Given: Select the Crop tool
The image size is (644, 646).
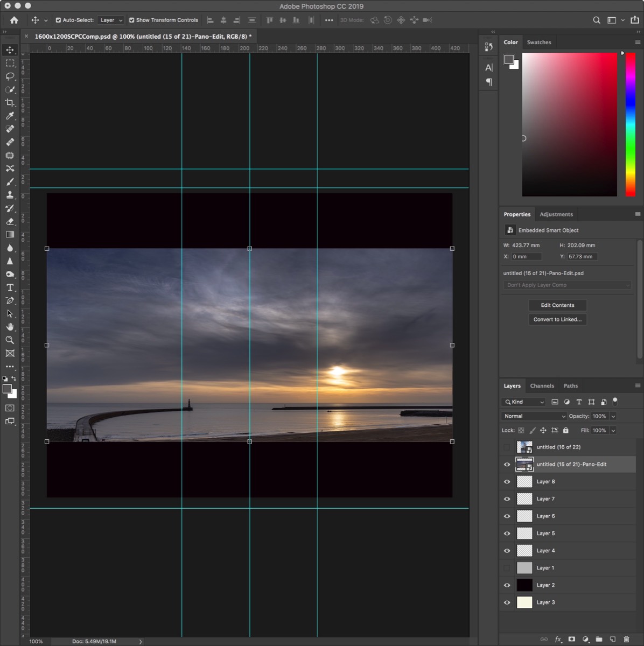Looking at the screenshot, I should tap(10, 103).
